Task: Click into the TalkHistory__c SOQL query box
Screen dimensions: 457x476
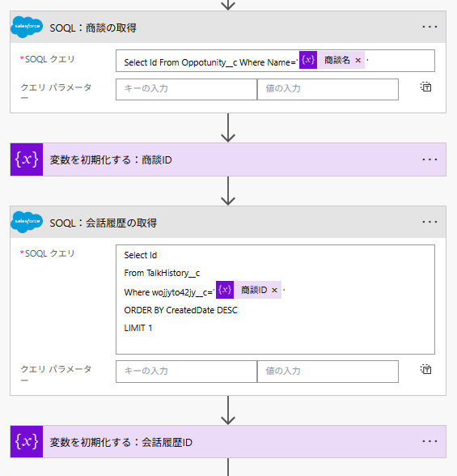Action: point(275,300)
